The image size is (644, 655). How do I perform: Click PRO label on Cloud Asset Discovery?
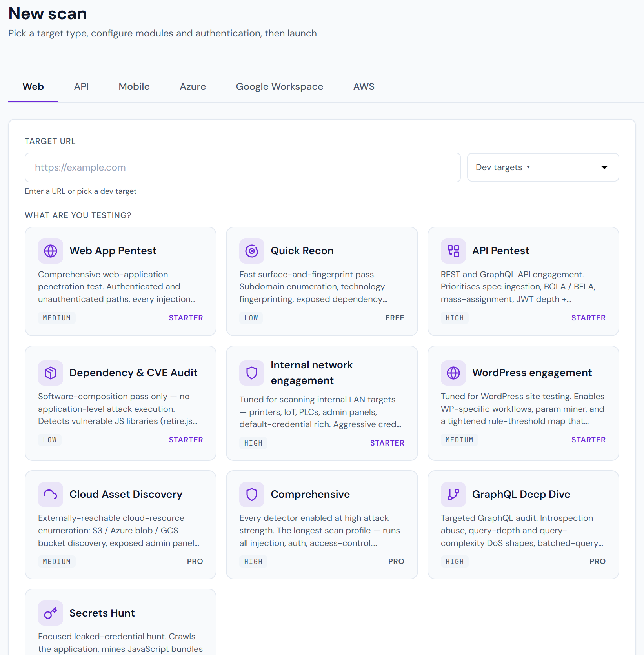pos(195,562)
